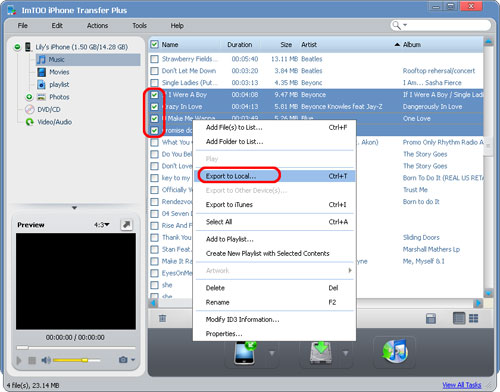Sort by the Size column header
Screen dimensions: 500x392
click(x=286, y=45)
